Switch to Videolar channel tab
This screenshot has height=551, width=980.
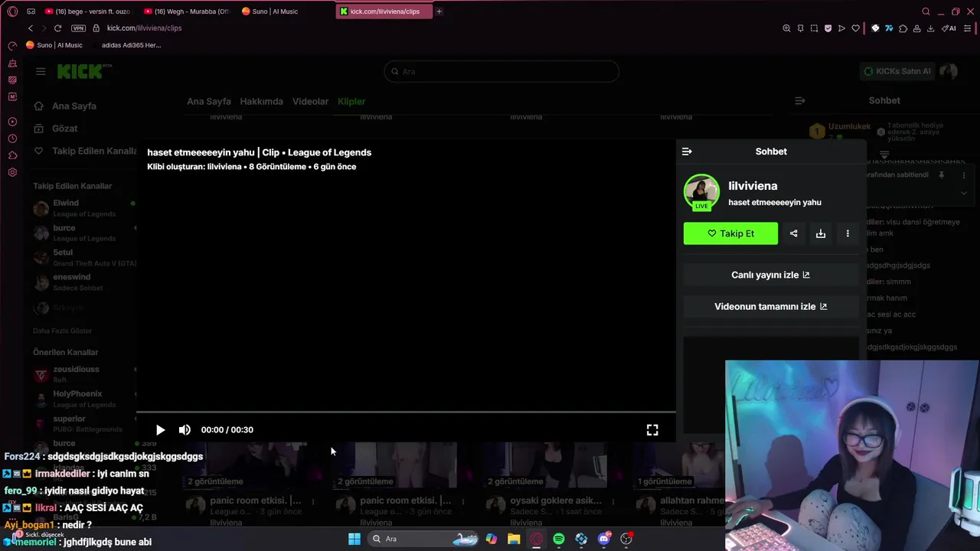[310, 101]
